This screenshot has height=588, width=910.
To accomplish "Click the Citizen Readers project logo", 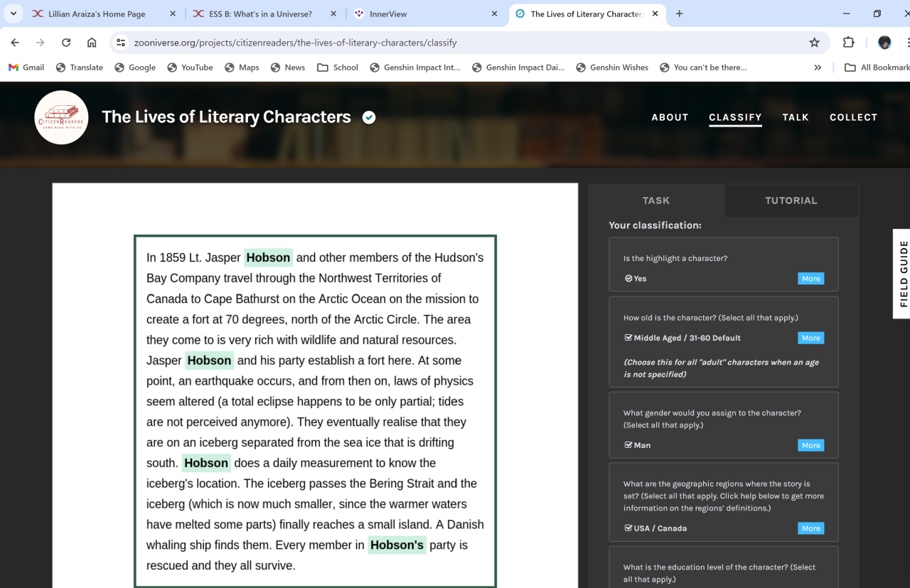I will click(x=61, y=117).
